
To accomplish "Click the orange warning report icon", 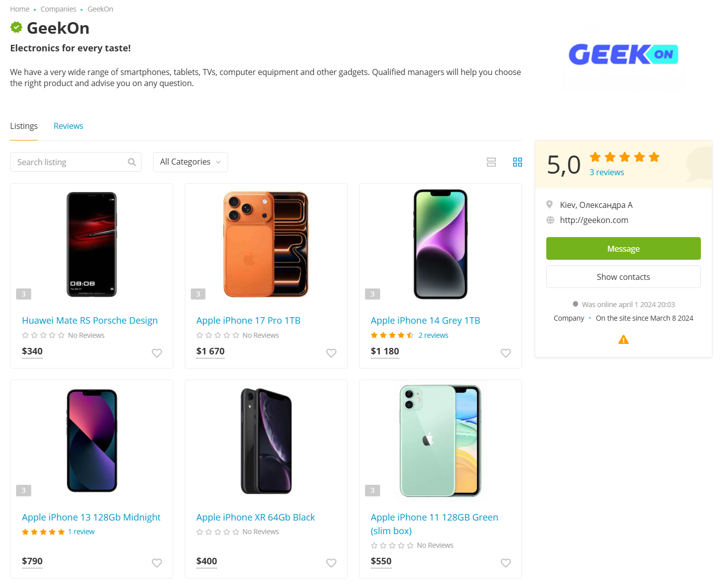I will [x=623, y=340].
